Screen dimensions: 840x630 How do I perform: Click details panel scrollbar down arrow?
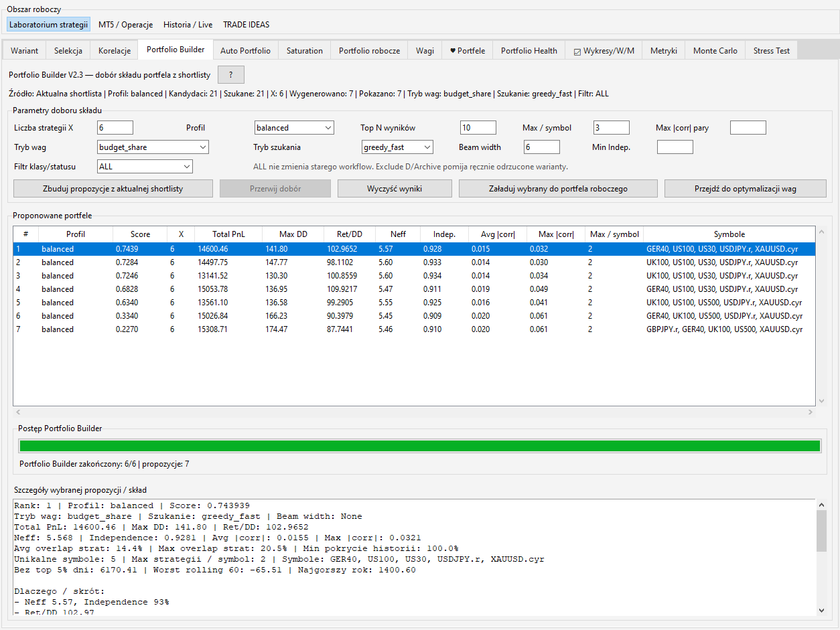[822, 610]
